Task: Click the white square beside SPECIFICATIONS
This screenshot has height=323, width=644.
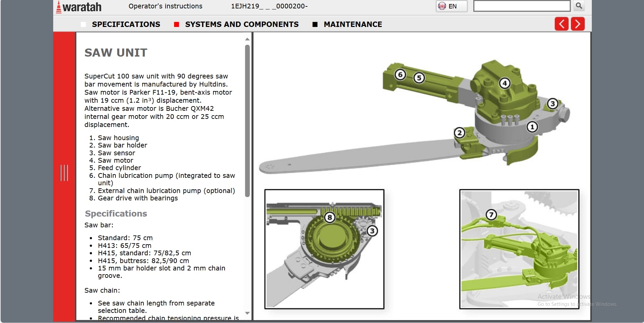Action: [83, 24]
